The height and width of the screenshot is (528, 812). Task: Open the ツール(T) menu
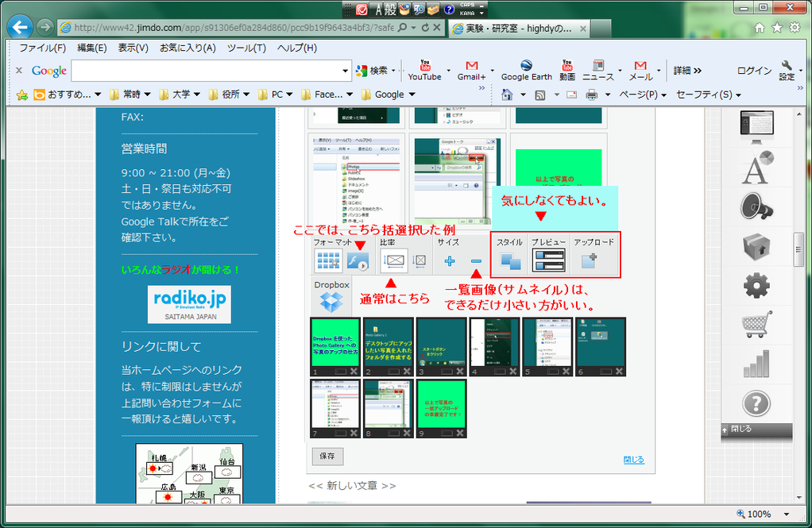246,48
